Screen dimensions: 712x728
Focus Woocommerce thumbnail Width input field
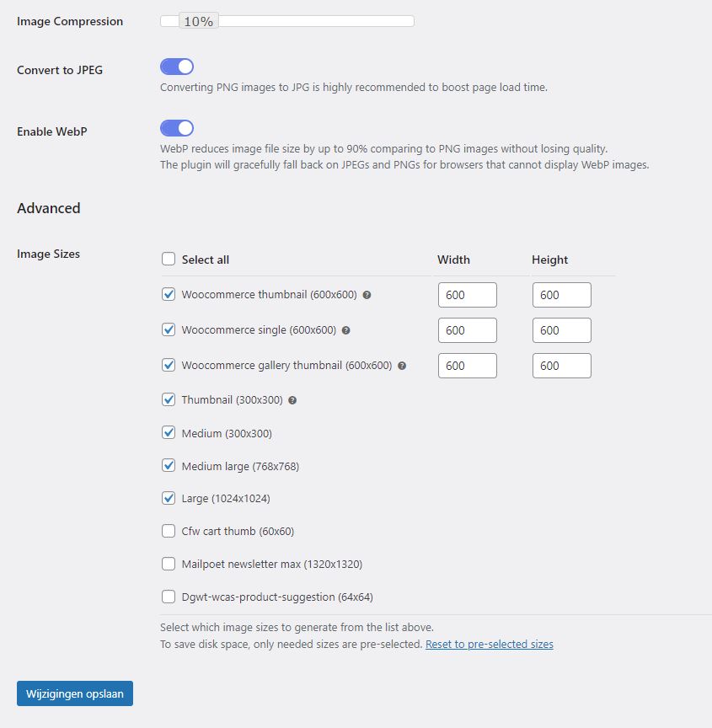(468, 295)
